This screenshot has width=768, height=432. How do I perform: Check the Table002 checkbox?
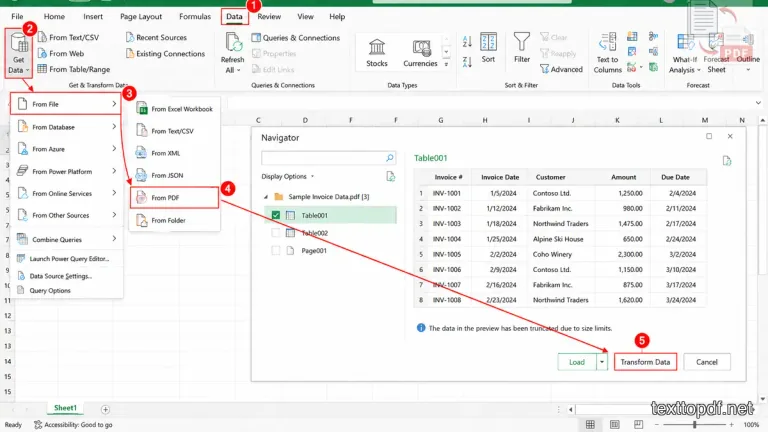click(x=276, y=233)
